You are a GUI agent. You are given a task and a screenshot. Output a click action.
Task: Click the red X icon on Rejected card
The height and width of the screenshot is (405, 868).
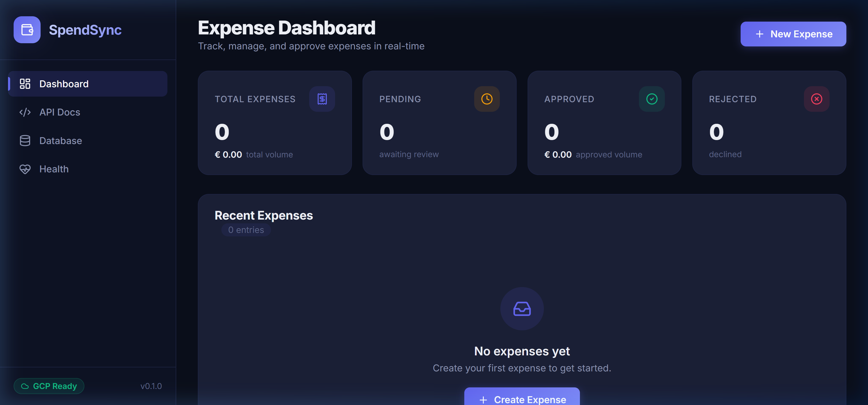816,99
